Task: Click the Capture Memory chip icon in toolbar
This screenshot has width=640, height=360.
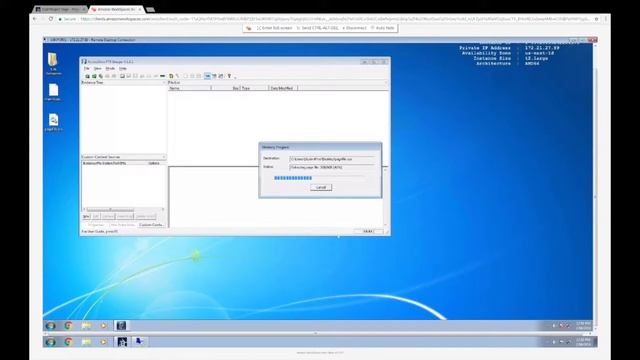Action: tap(162, 76)
